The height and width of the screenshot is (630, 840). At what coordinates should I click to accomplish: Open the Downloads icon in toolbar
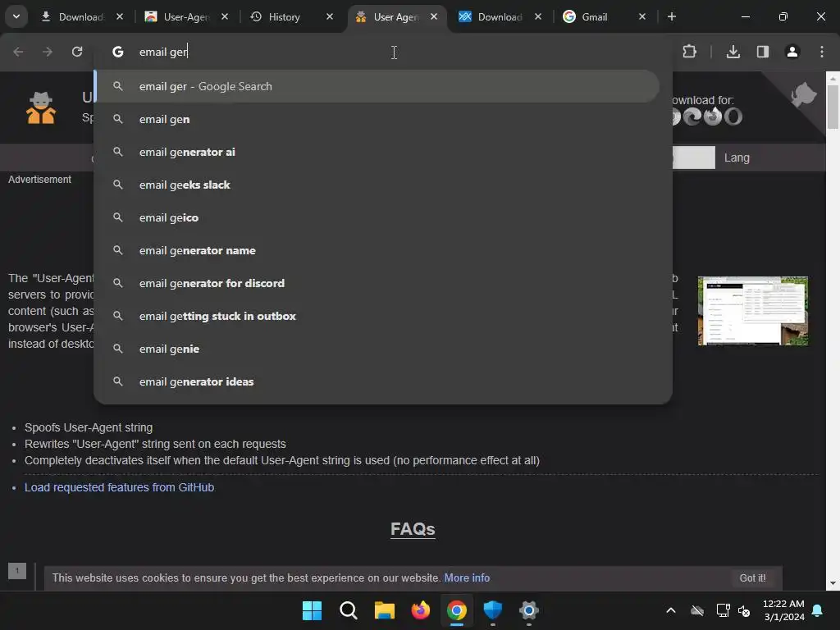pos(733,52)
